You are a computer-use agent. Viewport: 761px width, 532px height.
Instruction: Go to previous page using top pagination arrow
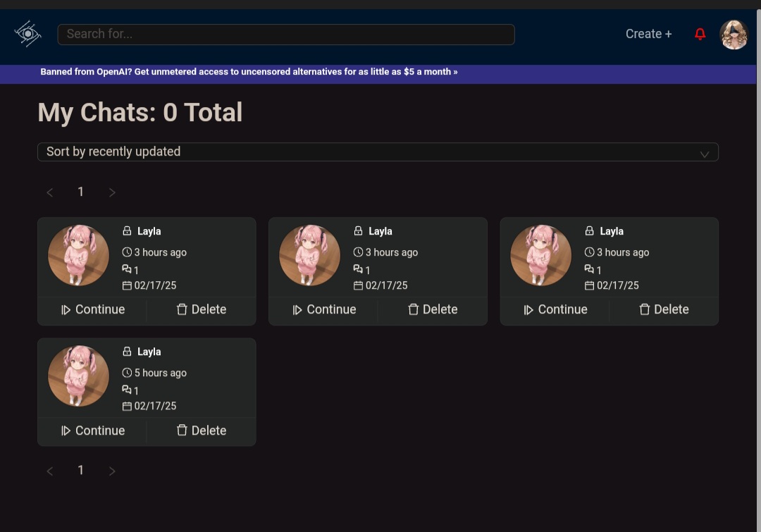(x=49, y=192)
